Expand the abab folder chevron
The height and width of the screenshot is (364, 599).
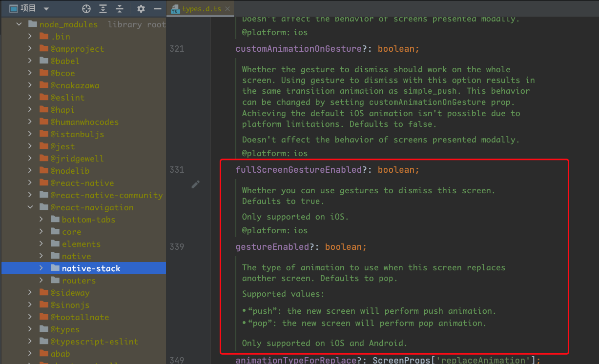point(30,354)
